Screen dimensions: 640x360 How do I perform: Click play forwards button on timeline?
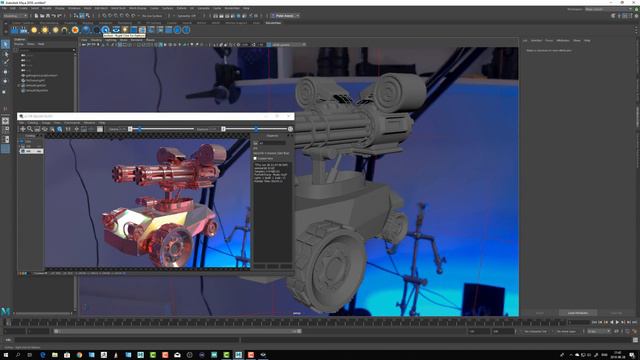pos(617,322)
